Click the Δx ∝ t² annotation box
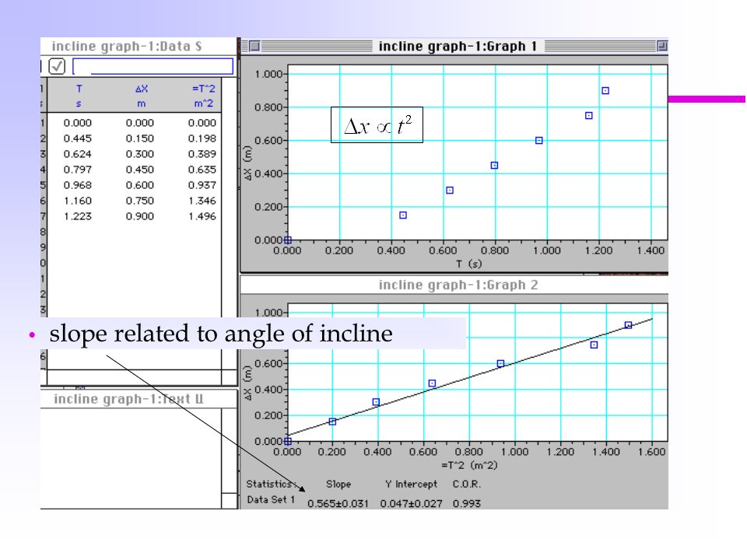The width and height of the screenshot is (747, 560). 377,124
